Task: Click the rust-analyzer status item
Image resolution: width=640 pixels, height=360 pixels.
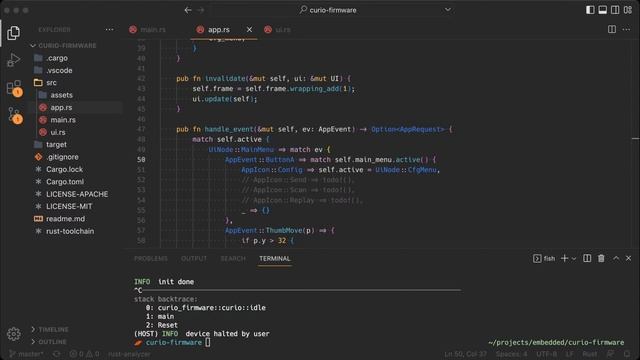Action: click(129, 354)
